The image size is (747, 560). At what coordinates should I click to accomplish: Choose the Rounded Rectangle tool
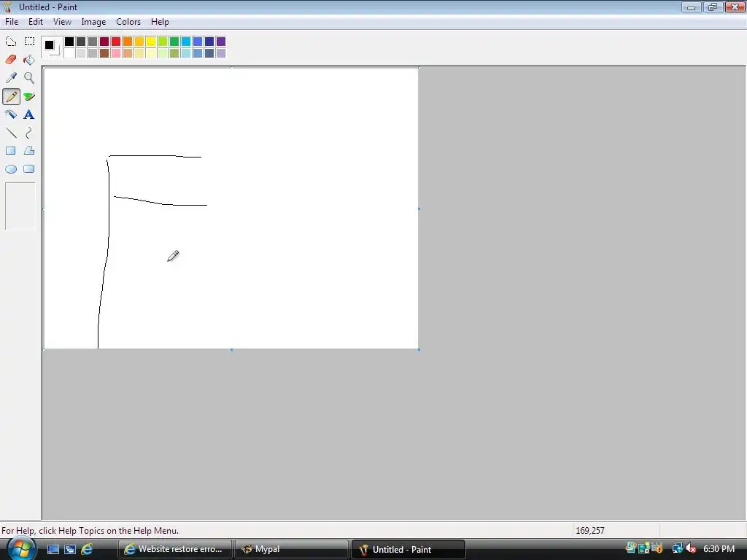pyautogui.click(x=29, y=169)
